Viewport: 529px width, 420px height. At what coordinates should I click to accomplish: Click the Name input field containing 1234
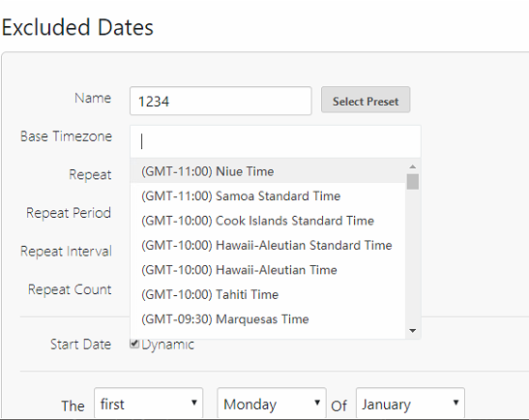[220, 101]
